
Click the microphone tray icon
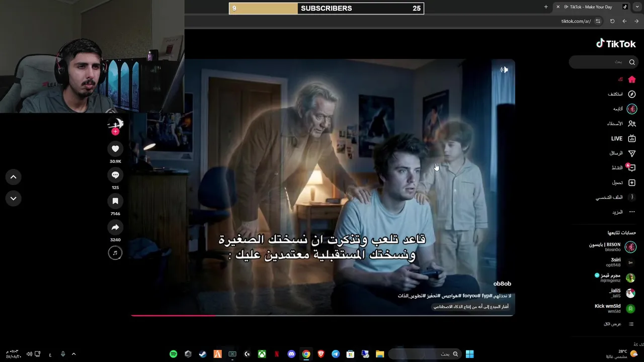click(x=63, y=354)
